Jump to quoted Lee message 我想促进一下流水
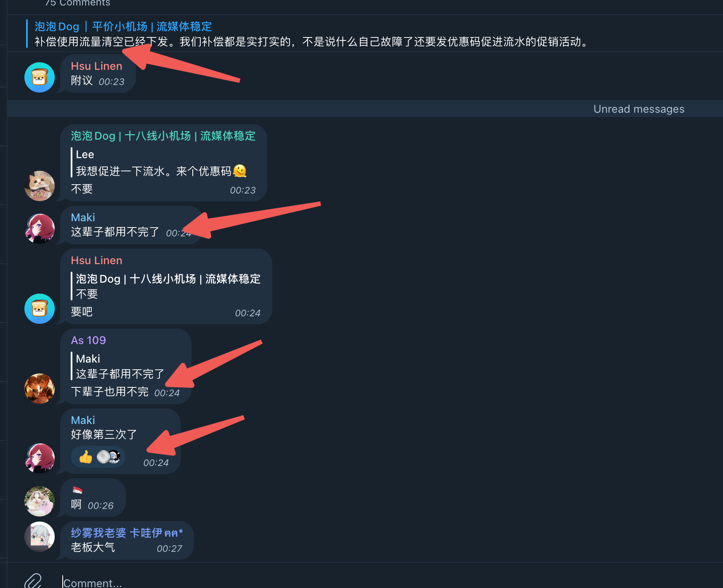Screen dimensions: 723x588 (x=159, y=163)
